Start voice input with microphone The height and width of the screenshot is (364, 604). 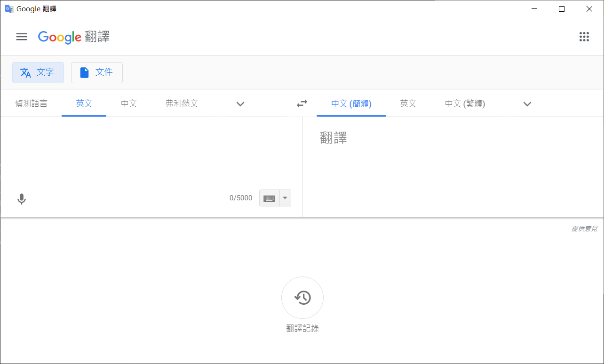(22, 199)
